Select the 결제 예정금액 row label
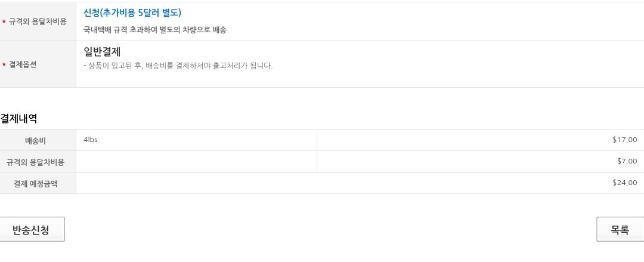Viewport: 644px width, 262px height. [x=36, y=183]
